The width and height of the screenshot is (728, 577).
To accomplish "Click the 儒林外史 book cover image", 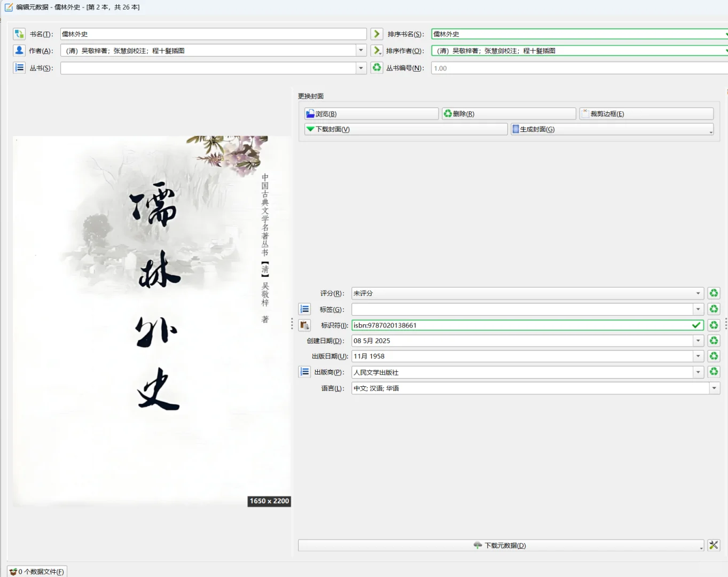I will (152, 321).
